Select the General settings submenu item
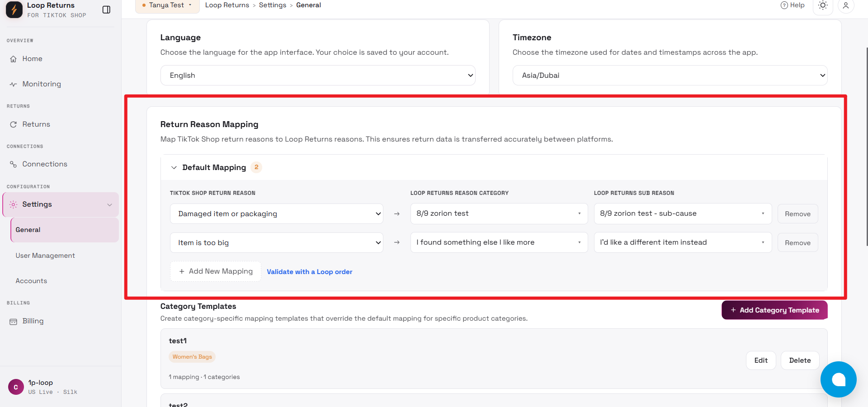 pyautogui.click(x=65, y=230)
